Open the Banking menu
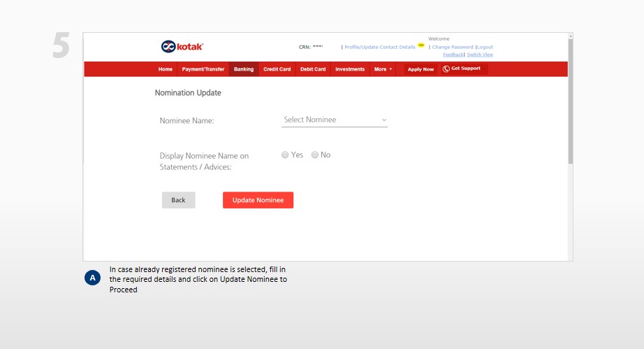 click(244, 69)
